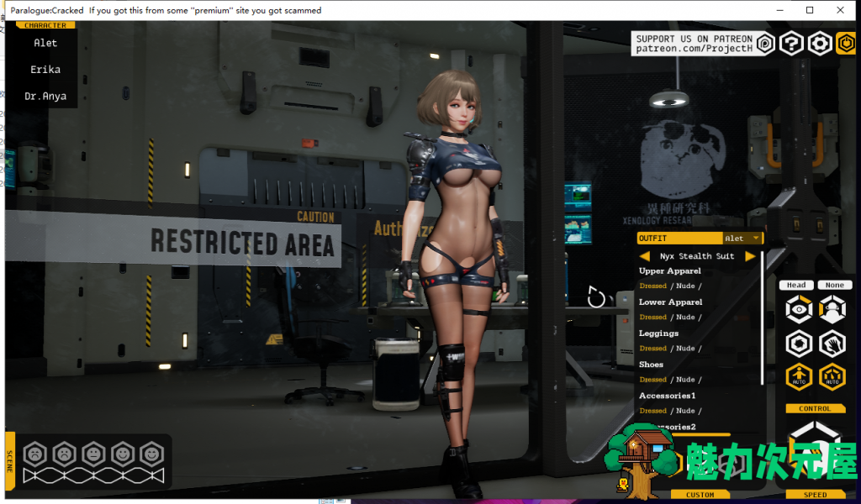Image resolution: width=861 pixels, height=504 pixels.
Task: Click the eye look-at hexagon icon
Action: [799, 309]
